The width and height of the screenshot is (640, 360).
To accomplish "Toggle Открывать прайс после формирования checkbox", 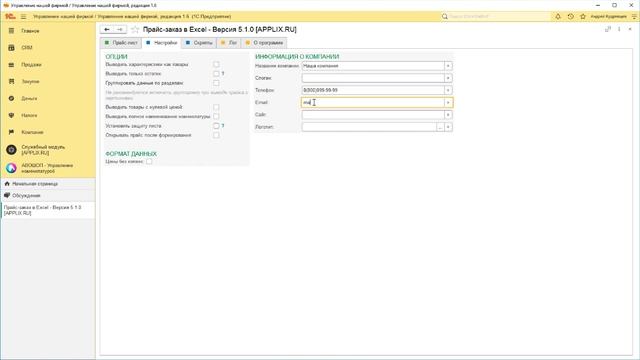I will [216, 135].
